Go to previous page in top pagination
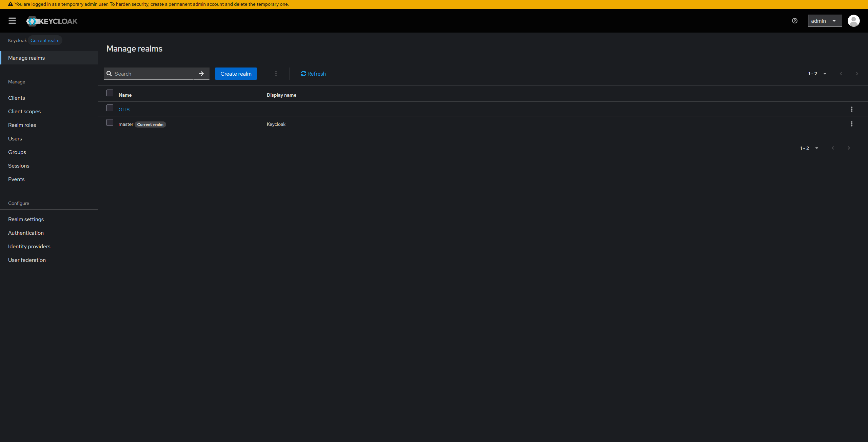The height and width of the screenshot is (442, 868). (x=841, y=74)
